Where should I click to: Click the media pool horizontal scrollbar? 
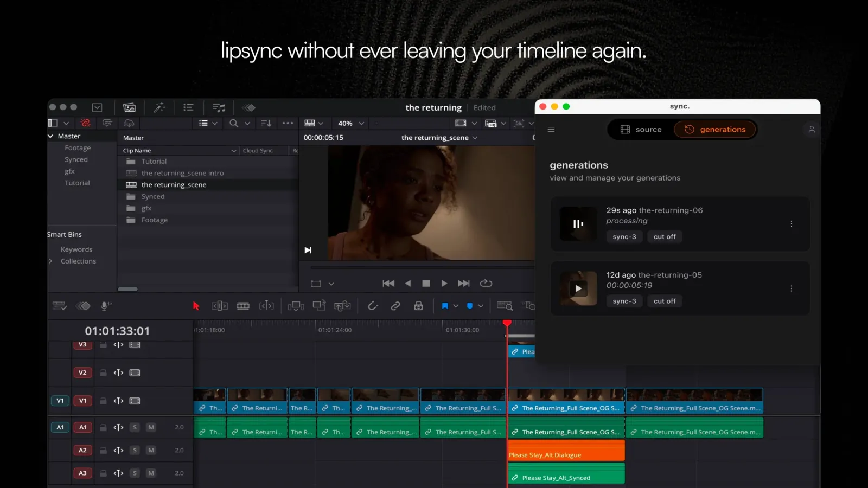point(128,289)
